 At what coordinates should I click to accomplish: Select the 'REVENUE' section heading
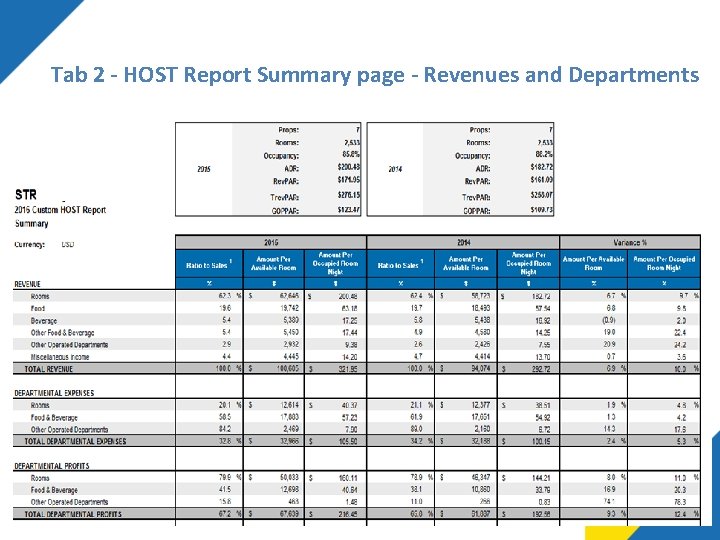pyautogui.click(x=27, y=284)
